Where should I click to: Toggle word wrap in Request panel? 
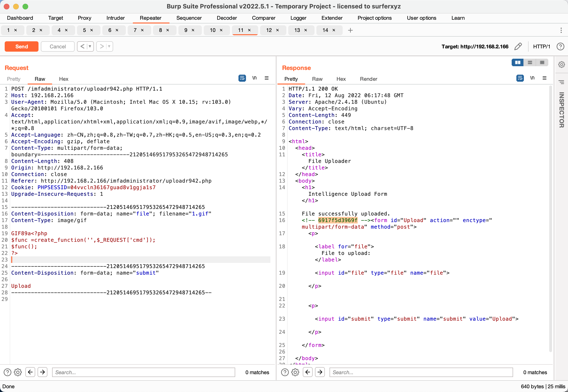click(x=242, y=78)
